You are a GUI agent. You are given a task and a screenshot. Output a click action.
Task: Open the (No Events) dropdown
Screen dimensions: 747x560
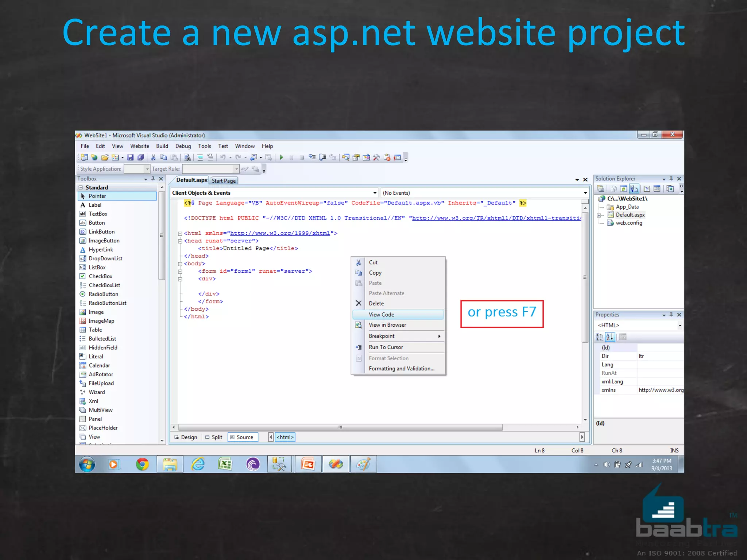(x=585, y=193)
